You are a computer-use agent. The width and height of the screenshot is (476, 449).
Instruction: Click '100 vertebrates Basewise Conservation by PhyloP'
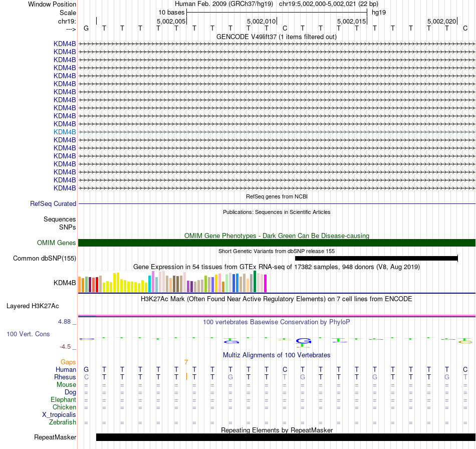click(x=276, y=322)
